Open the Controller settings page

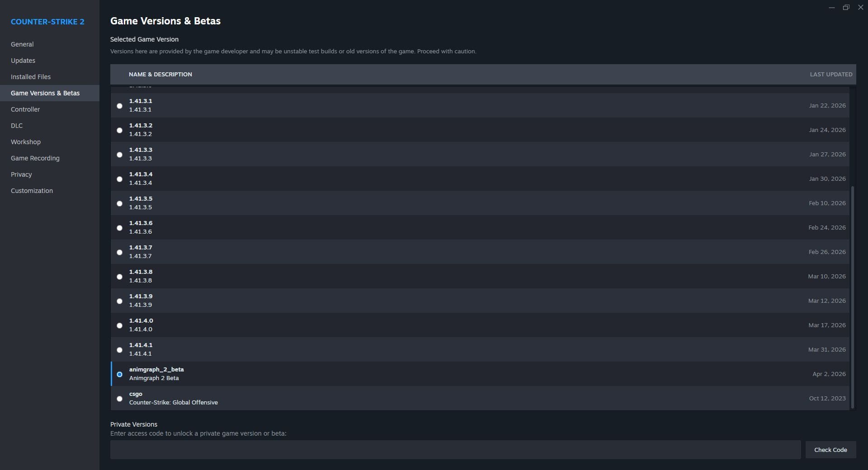coord(25,109)
